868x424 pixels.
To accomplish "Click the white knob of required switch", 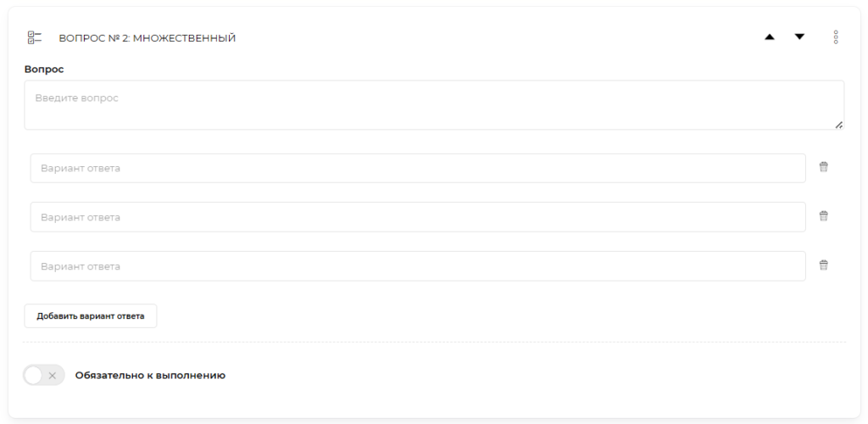I will [x=34, y=375].
